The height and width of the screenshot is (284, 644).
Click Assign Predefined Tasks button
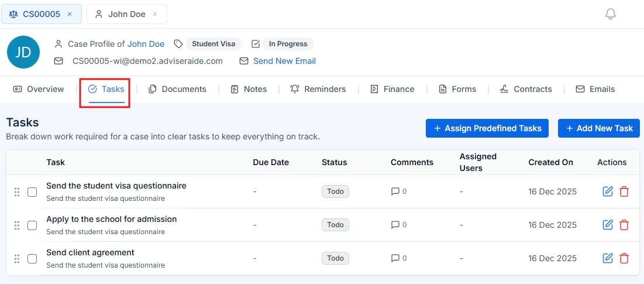487,128
